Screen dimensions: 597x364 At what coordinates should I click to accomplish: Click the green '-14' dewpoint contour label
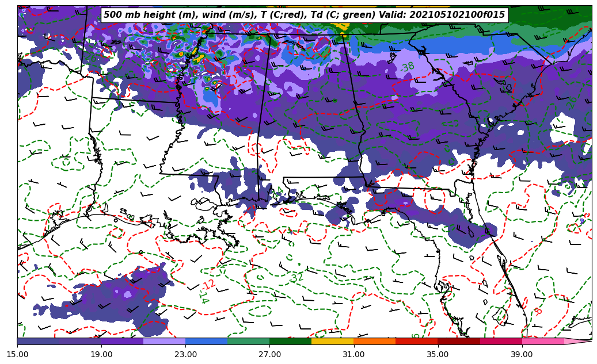coord(204,296)
